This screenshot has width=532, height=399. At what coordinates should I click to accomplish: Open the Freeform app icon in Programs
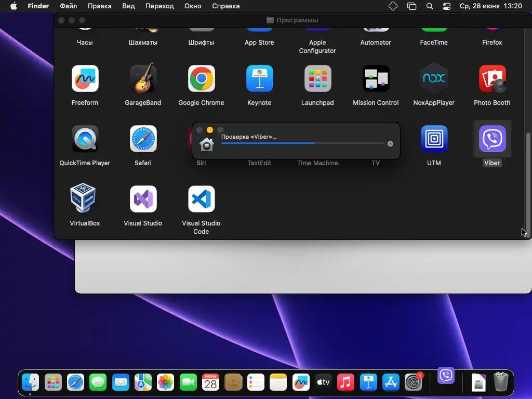85,78
